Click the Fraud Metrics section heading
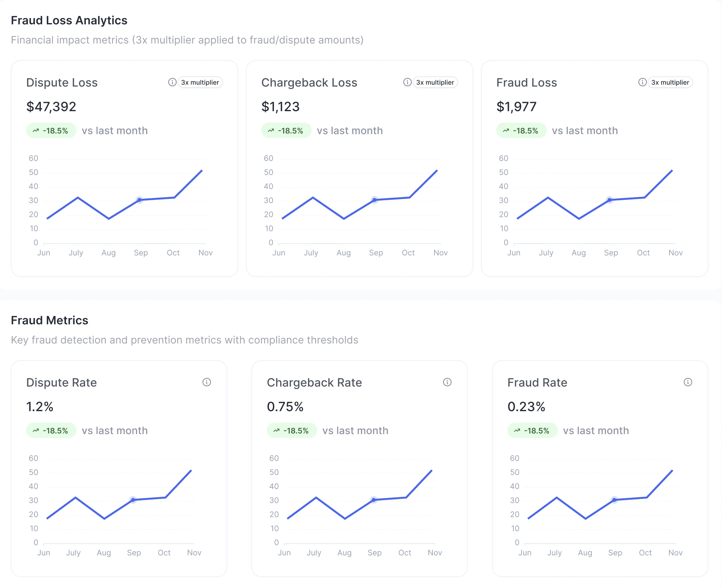 [x=49, y=320]
